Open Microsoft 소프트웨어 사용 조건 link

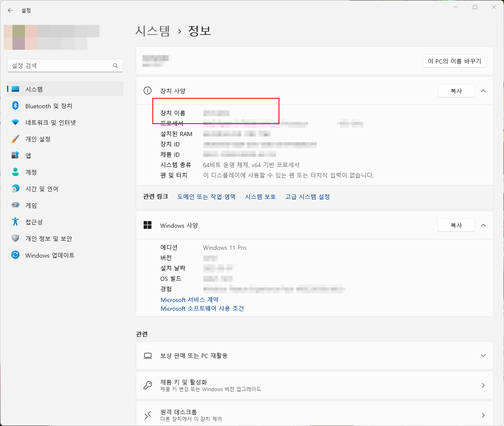pyautogui.click(x=202, y=308)
